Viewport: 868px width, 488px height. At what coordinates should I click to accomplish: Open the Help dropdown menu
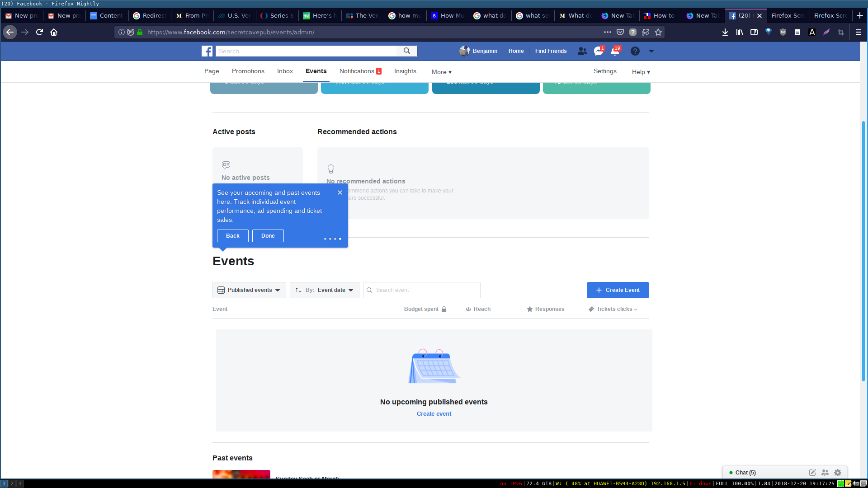(x=641, y=72)
